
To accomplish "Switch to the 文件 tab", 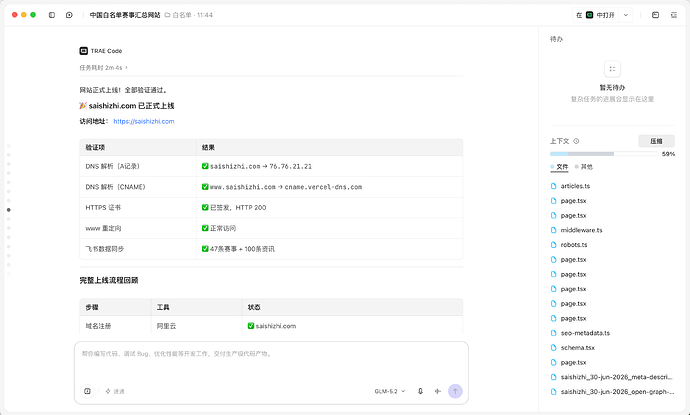I will coord(559,167).
